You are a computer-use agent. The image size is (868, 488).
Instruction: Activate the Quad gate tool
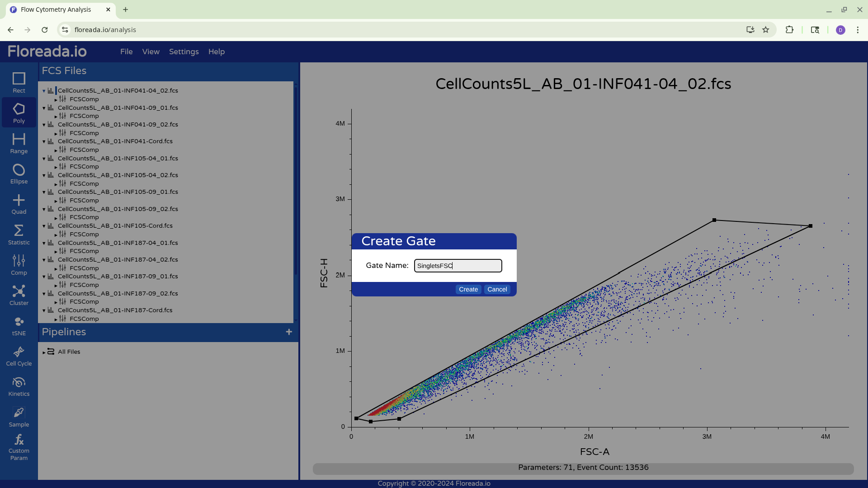click(19, 204)
